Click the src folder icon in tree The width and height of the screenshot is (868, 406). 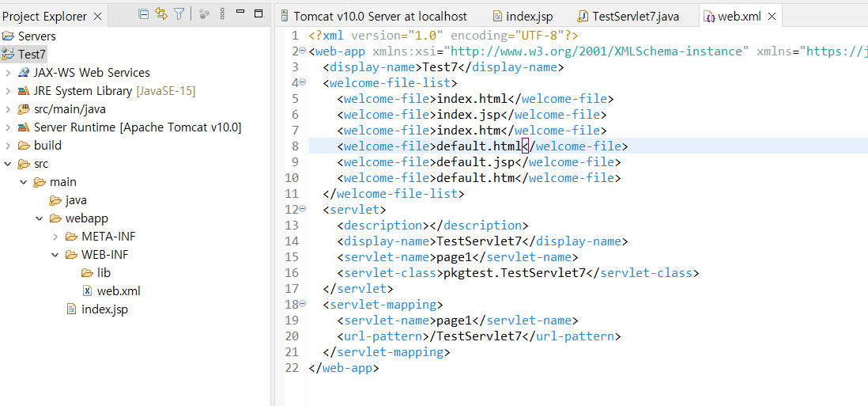click(x=23, y=164)
